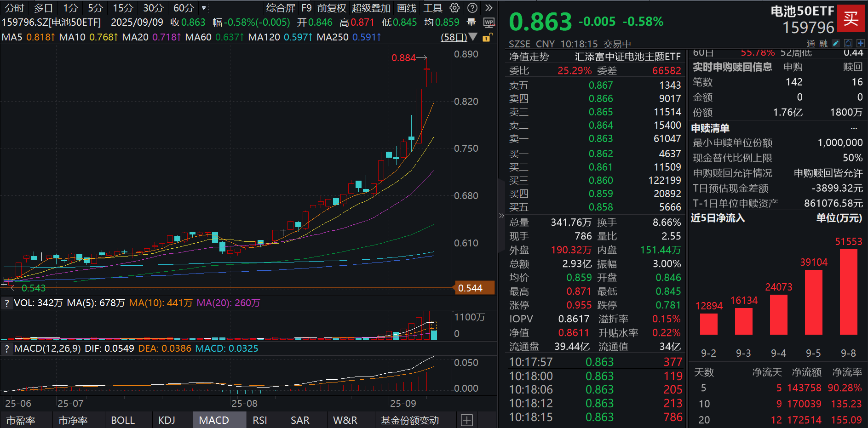Enable 超级叠加 overlay mode
The height and width of the screenshot is (428, 868).
click(372, 8)
